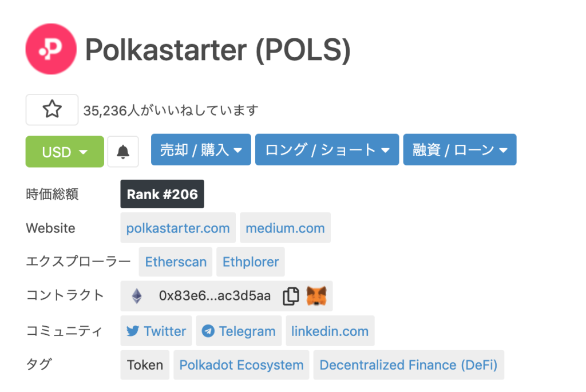This screenshot has width=586, height=392.
Task: Open the Ethplorer explorer link
Action: pyautogui.click(x=251, y=262)
